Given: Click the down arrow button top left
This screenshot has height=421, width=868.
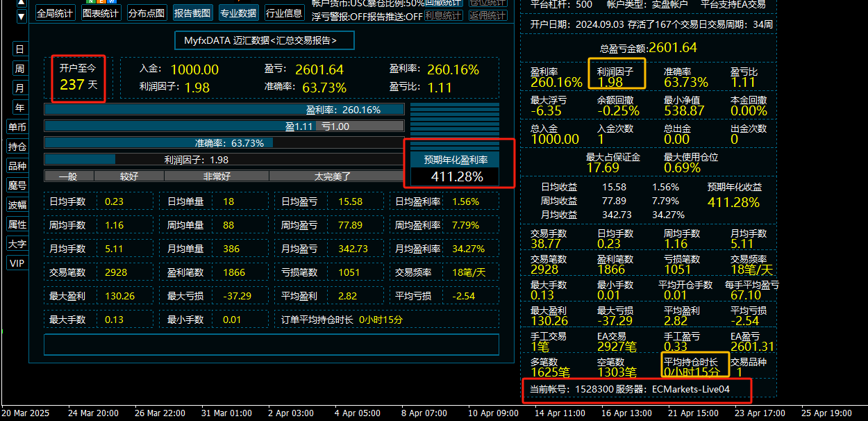Looking at the screenshot, I should [22, 15].
